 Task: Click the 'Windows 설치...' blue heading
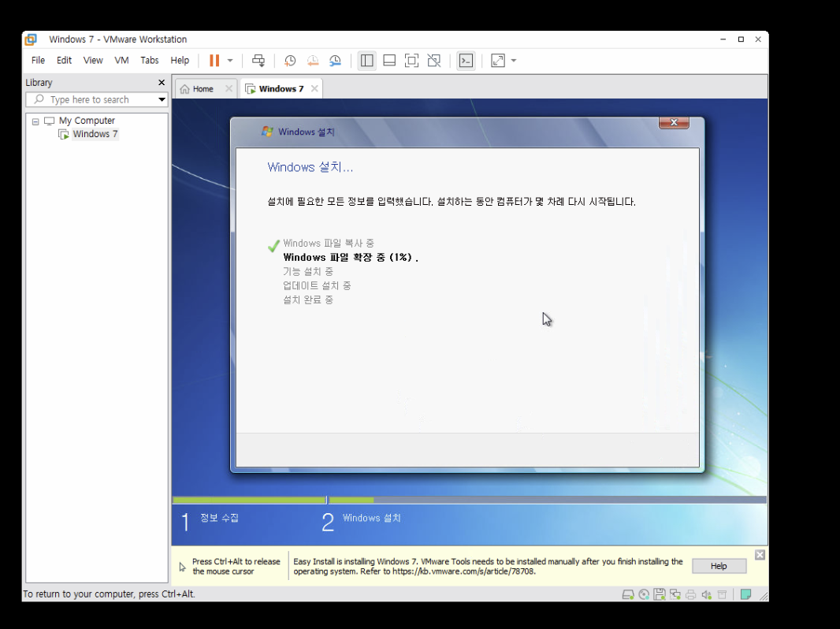[310, 167]
